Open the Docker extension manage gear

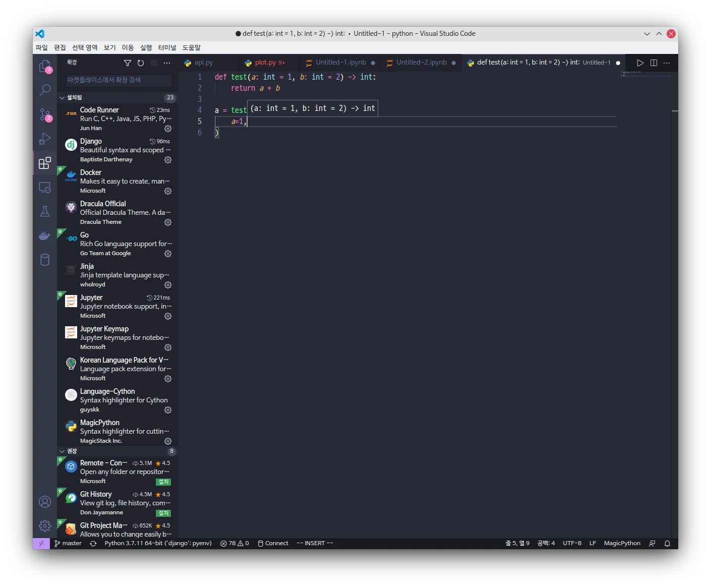(168, 191)
